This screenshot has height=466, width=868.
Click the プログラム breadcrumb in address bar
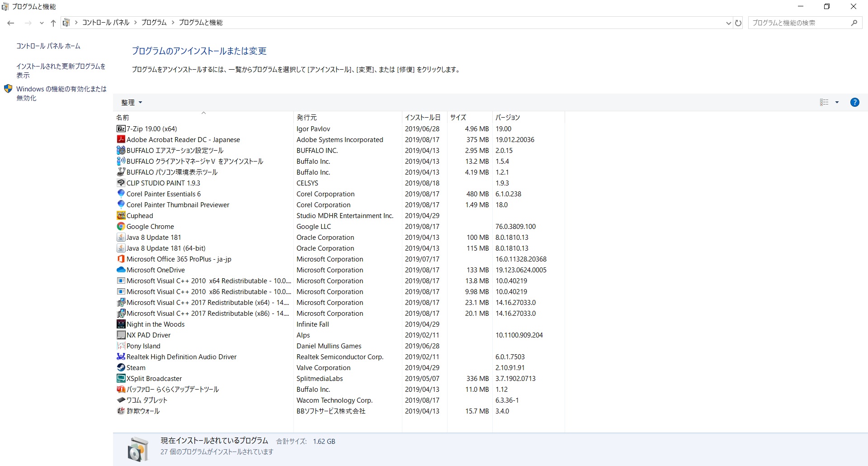coord(154,23)
